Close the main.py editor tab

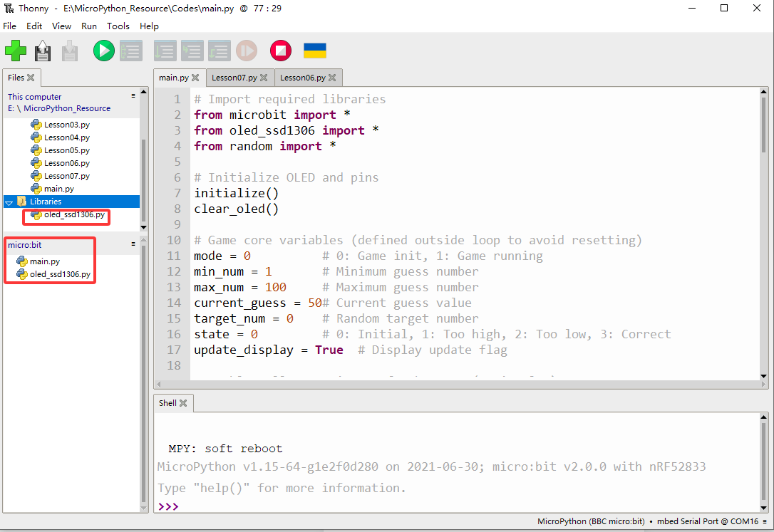[x=195, y=78]
